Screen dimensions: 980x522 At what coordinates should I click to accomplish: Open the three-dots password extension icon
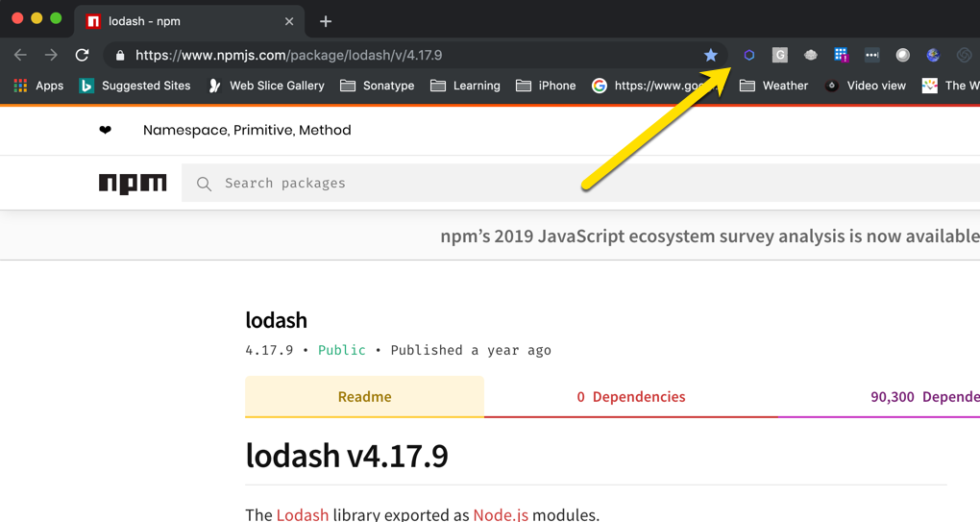pos(871,55)
